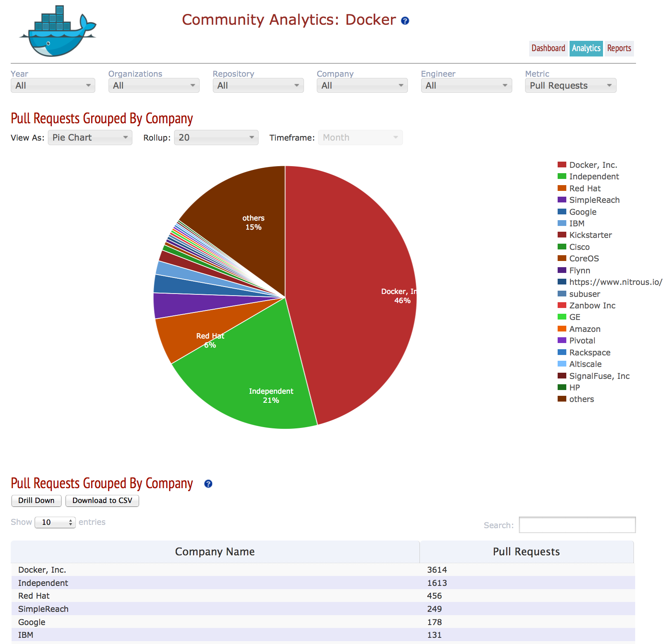This screenshot has height=644, width=669.
Task: Select Google table row
Action: click(323, 622)
